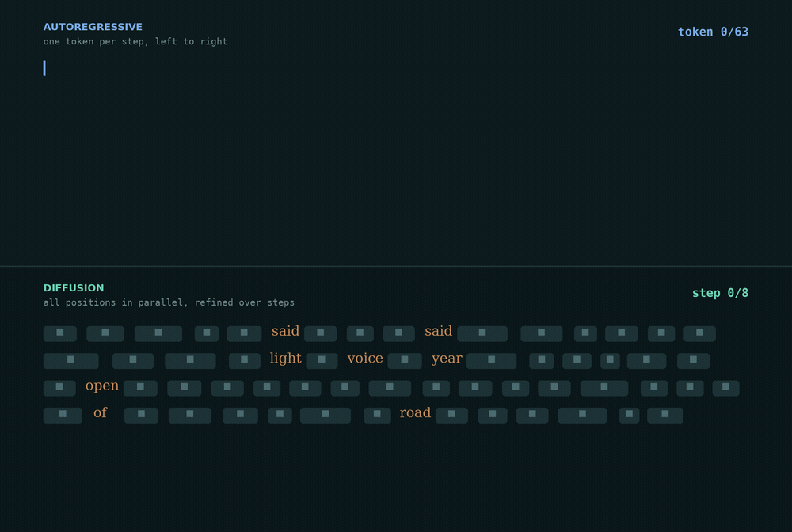Click the masked token just after 'road'
The height and width of the screenshot is (532, 792).
(451, 416)
